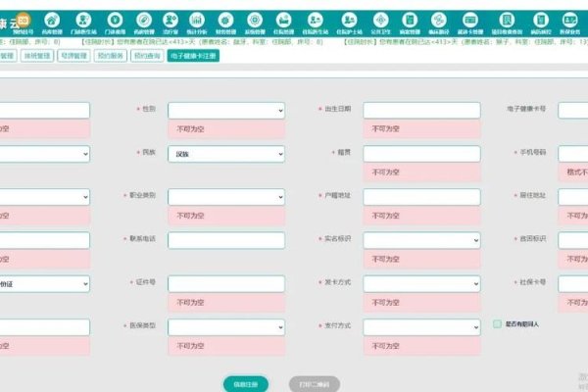588x392 pixels.
Task: Expand the 性别 gender dropdown
Action: tap(226, 111)
